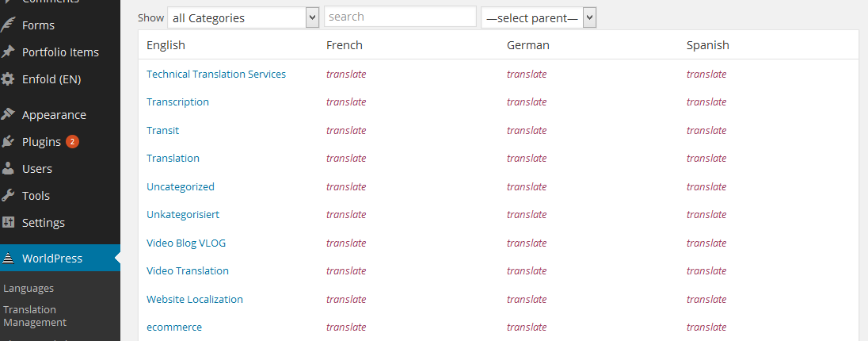Image resolution: width=868 pixels, height=341 pixels.
Task: Open the 'all Categories' dropdown
Action: [x=243, y=17]
